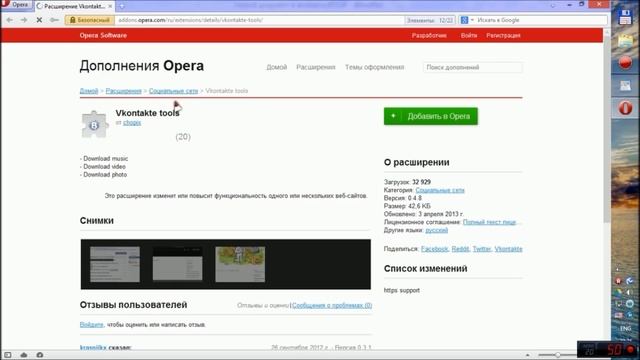Viewport: 640px width, 360px height.
Task: Go back with the back arrow
Action: 9,20
